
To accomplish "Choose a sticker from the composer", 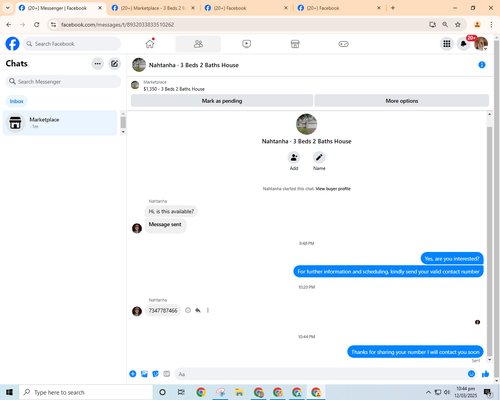I will [x=155, y=374].
